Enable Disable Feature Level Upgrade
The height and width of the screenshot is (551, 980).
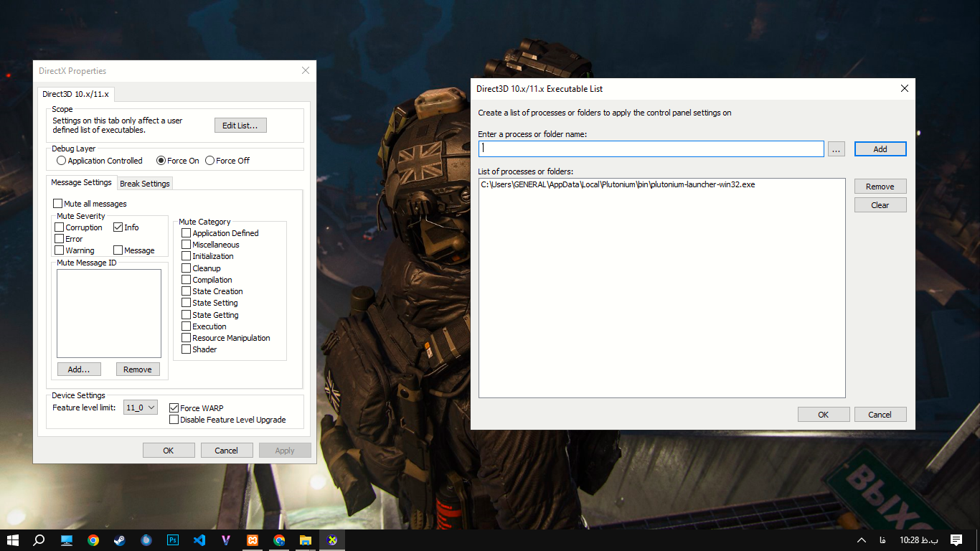pos(174,420)
